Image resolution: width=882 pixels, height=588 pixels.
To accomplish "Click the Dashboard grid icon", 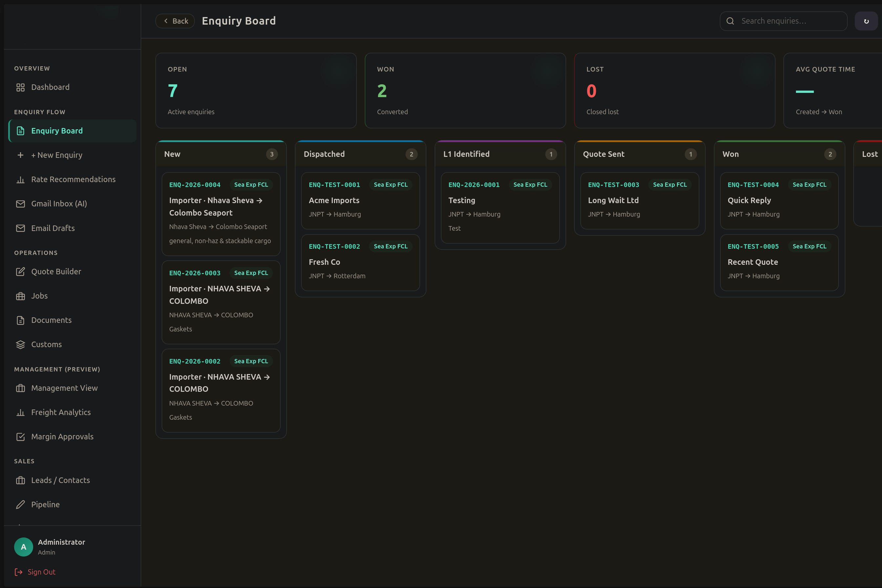I will tap(20, 87).
